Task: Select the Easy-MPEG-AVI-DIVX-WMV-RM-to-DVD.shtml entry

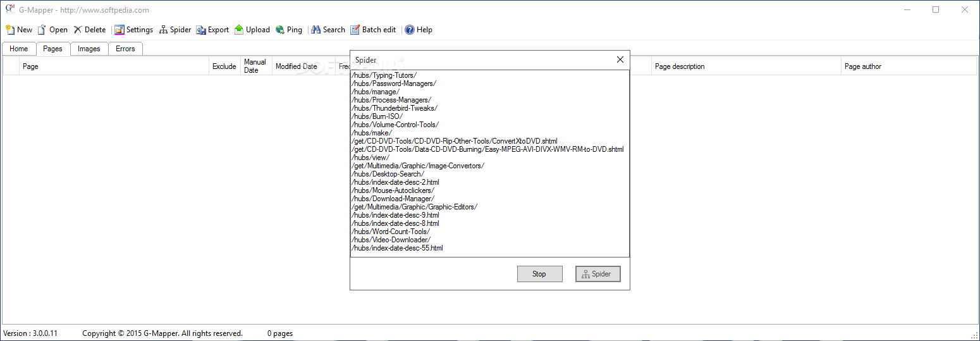Action: (x=487, y=149)
